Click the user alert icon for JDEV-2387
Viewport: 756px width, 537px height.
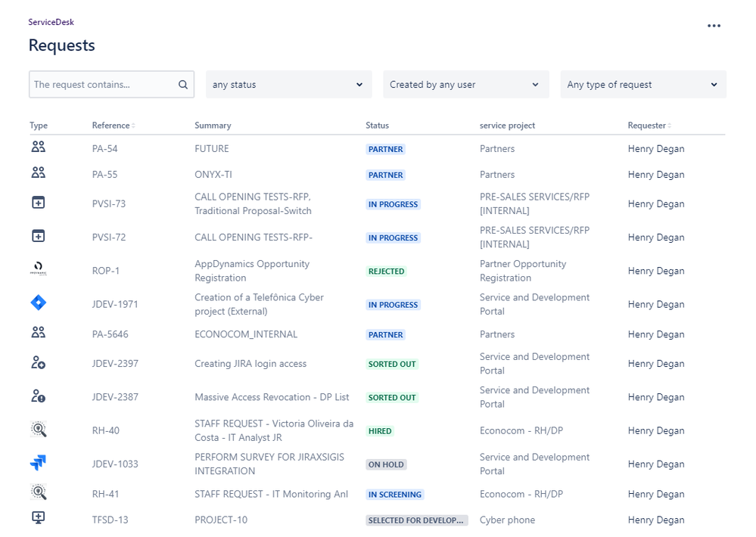[x=38, y=396]
